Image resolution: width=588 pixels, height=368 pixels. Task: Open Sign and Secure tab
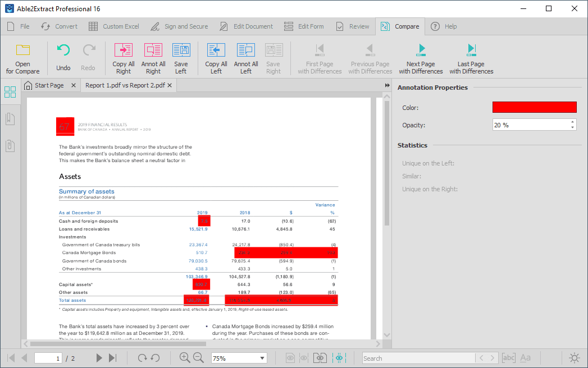tap(179, 26)
